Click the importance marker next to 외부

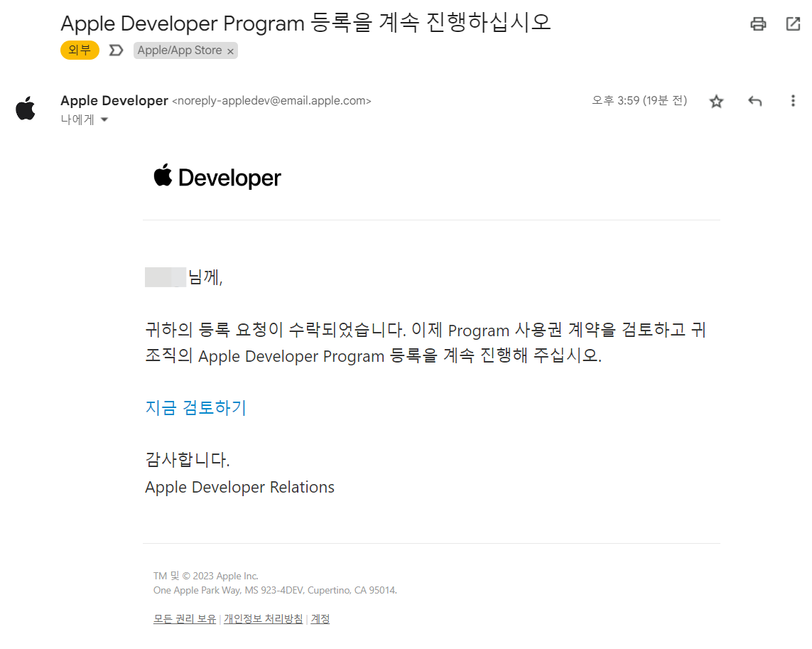116,50
